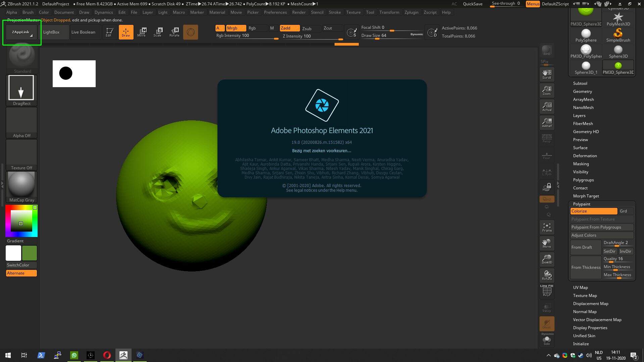Toggle the M material channel button
Image resolution: width=644 pixels, height=362 pixels.
[x=272, y=28]
